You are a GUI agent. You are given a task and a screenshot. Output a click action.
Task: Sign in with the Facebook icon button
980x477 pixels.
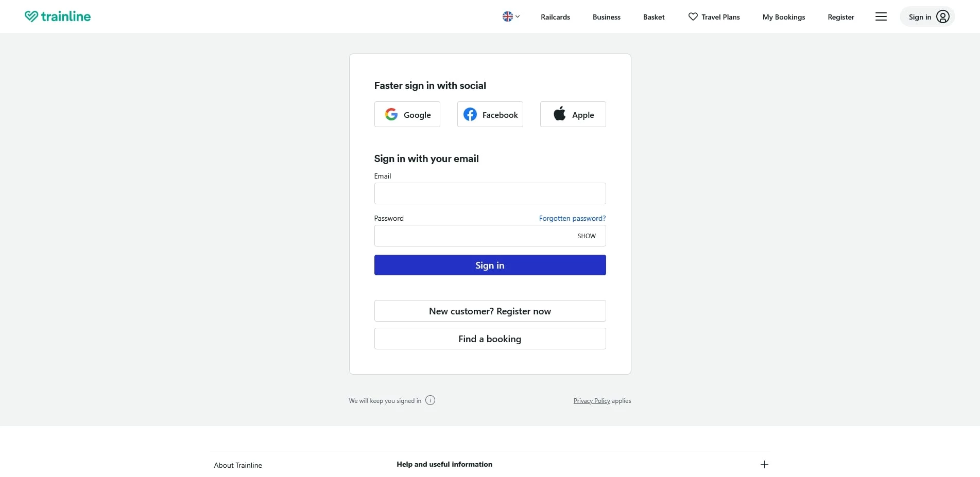pyautogui.click(x=470, y=114)
